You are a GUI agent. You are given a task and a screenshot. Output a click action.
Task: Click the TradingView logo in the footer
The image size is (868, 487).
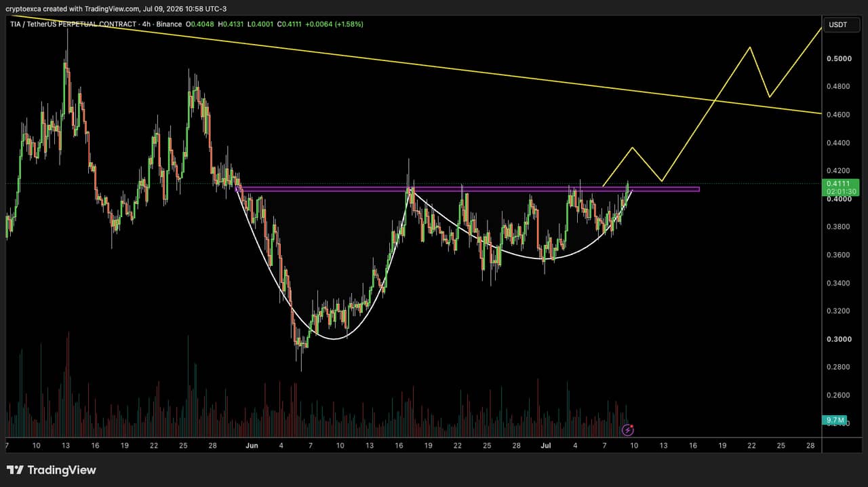52,470
